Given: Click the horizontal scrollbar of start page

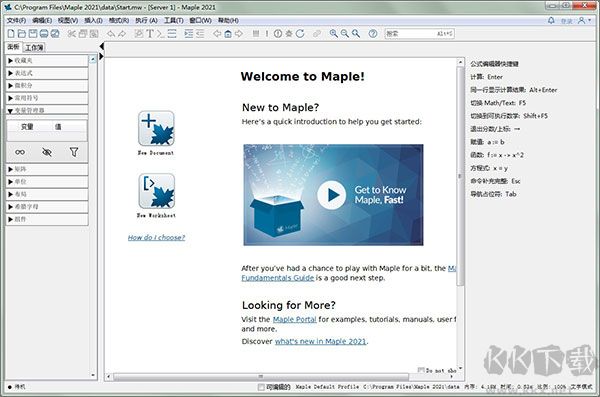Looking at the screenshot, I should [261, 377].
